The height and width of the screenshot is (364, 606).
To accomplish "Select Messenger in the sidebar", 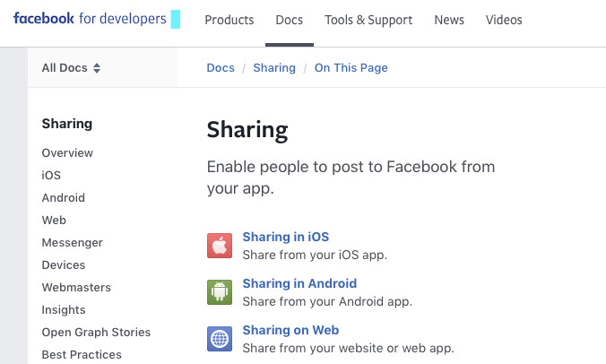I will click(x=73, y=242).
